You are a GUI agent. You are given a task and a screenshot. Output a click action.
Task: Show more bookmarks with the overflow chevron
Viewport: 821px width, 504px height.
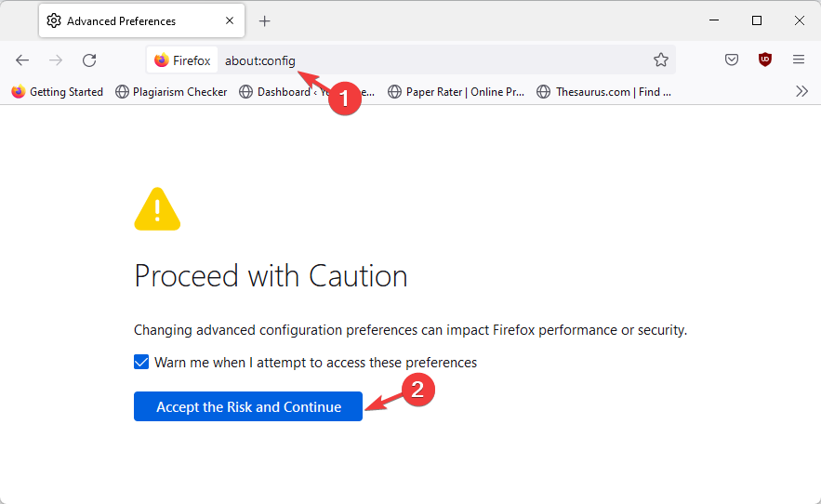click(801, 91)
